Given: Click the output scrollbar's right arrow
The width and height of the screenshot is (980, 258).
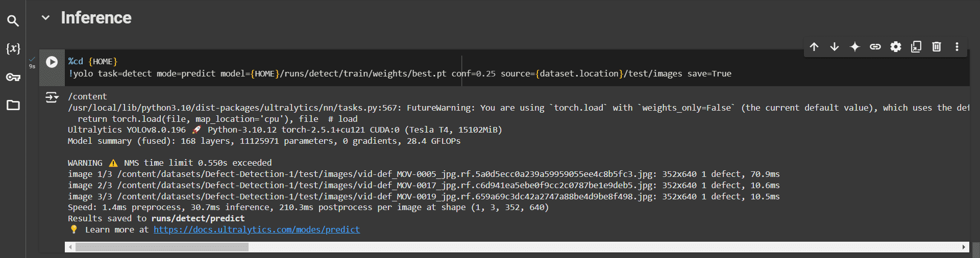Looking at the screenshot, I should (x=964, y=247).
